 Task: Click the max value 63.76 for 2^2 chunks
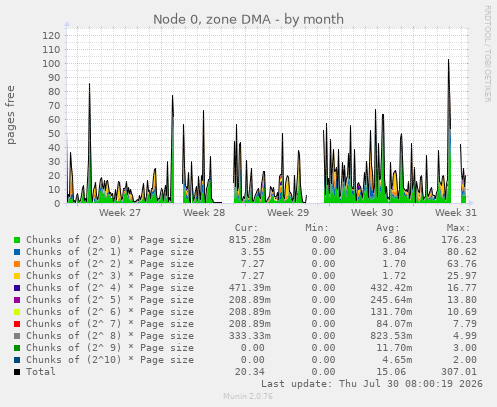pos(462,264)
